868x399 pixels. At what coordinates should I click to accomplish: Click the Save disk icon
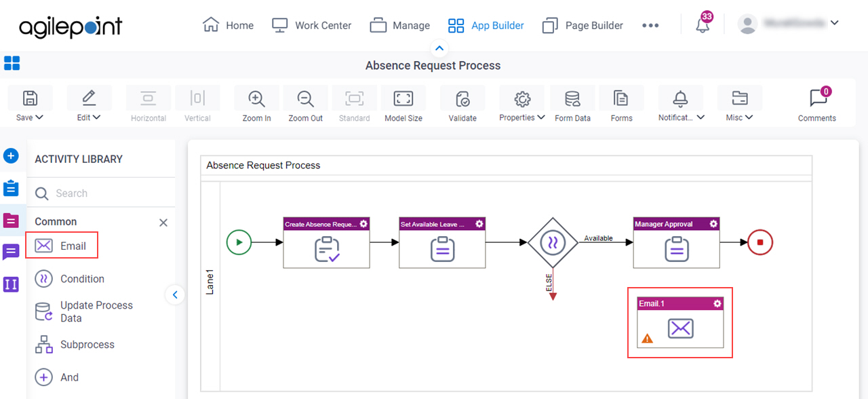(30, 98)
